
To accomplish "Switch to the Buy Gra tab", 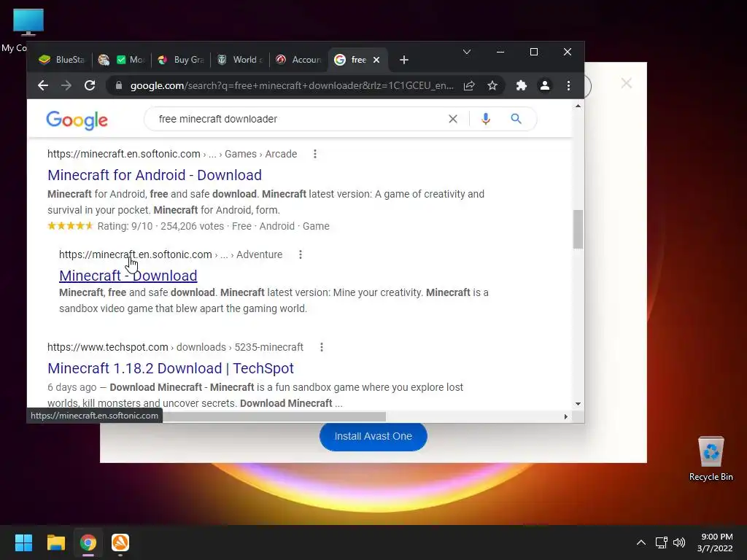I will pos(181,60).
